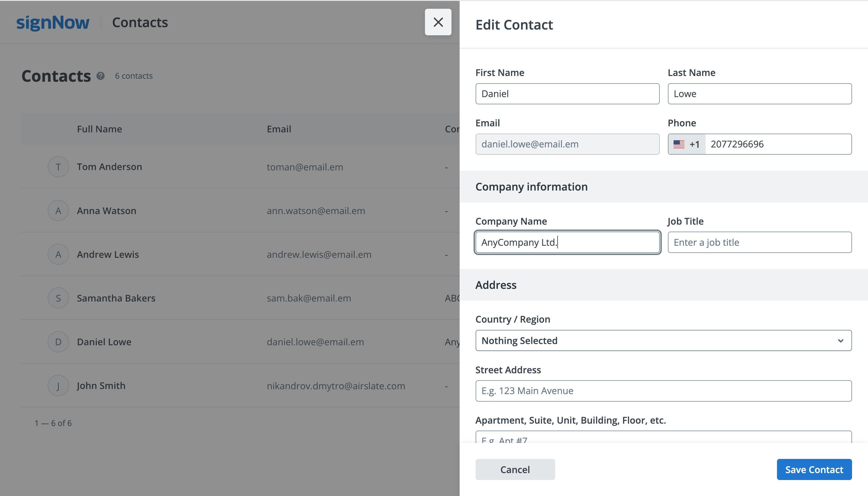Click the First Name input field
The image size is (868, 496).
click(567, 94)
